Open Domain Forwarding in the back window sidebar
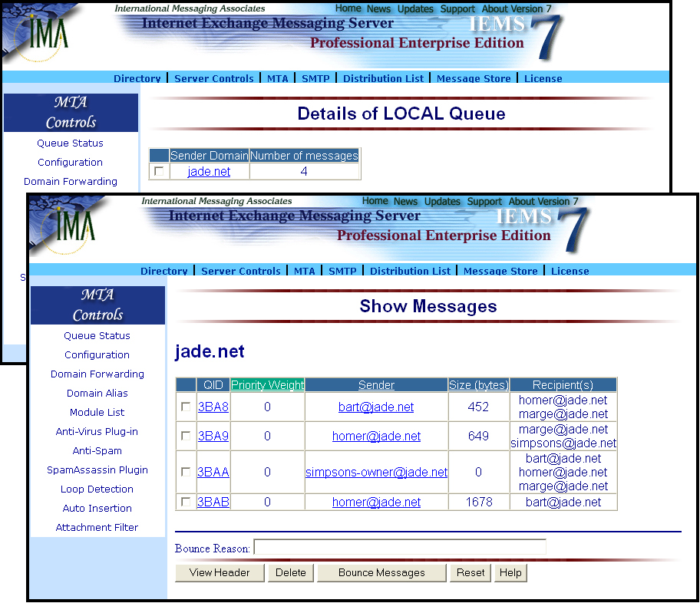 pos(71,182)
